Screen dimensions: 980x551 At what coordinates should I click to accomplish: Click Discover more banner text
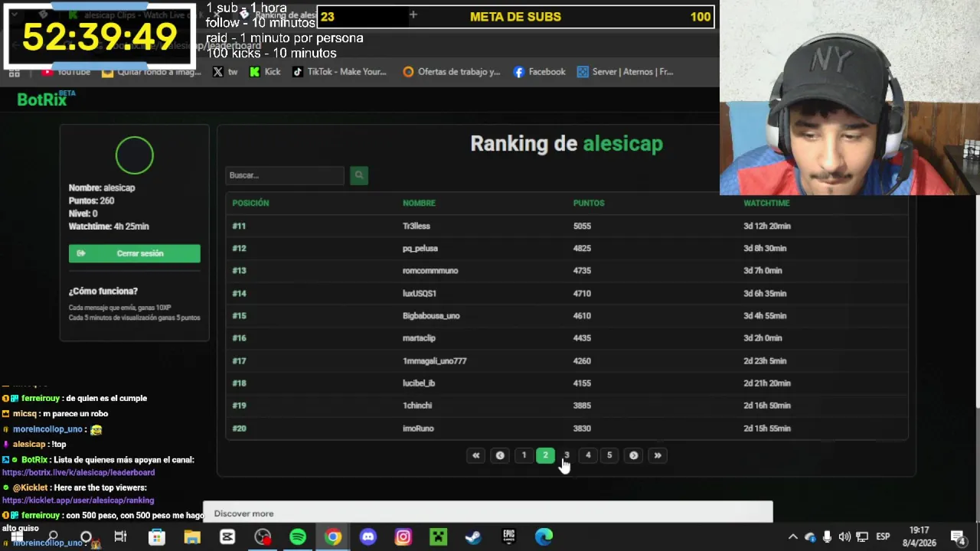[243, 514]
